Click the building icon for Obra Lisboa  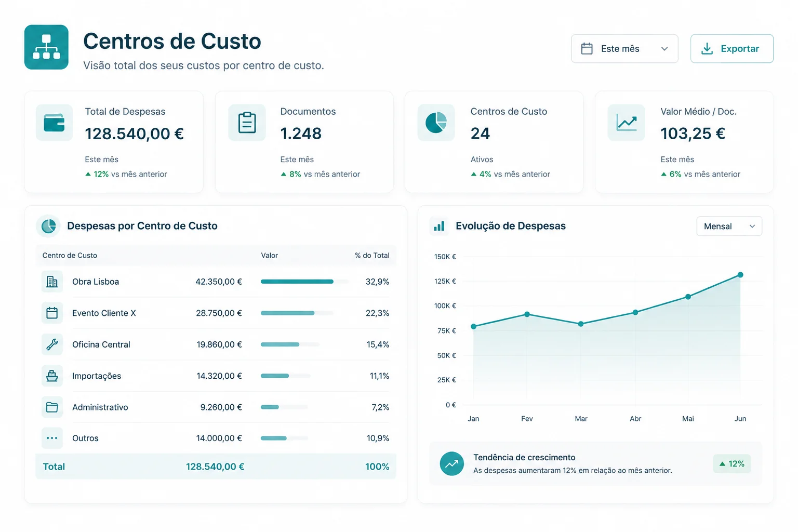pyautogui.click(x=52, y=282)
